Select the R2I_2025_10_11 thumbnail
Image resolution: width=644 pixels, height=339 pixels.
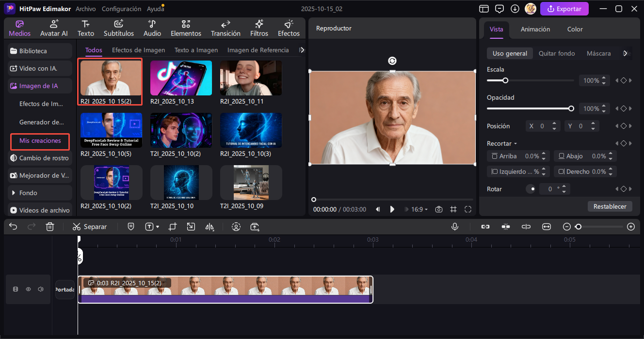pyautogui.click(x=251, y=78)
